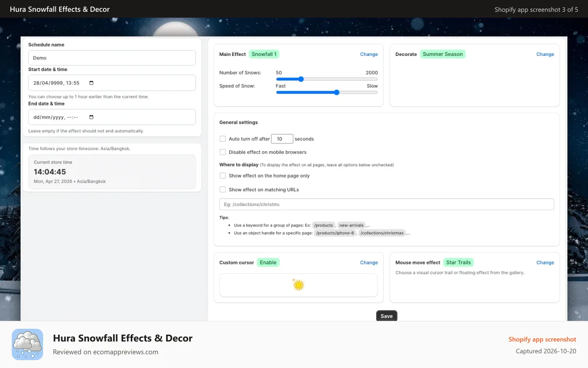Check Disable effect on mobile browsers
Screen dimensions: 588x368
[x=222, y=152]
